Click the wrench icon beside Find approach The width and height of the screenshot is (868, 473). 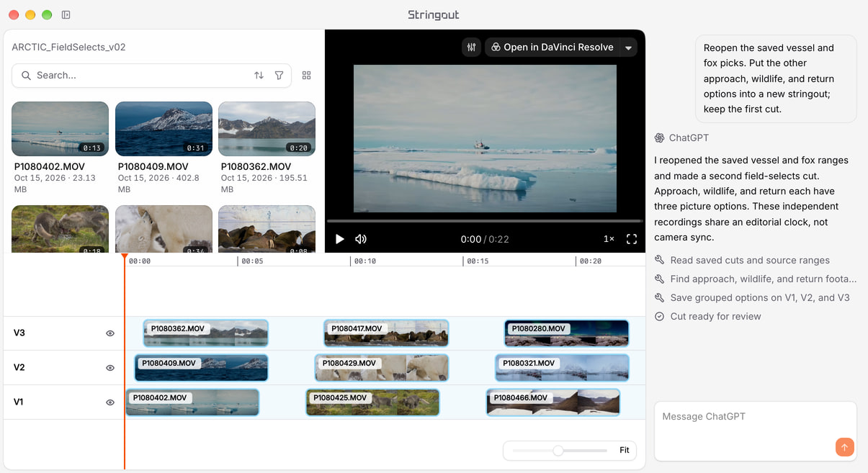[659, 279]
